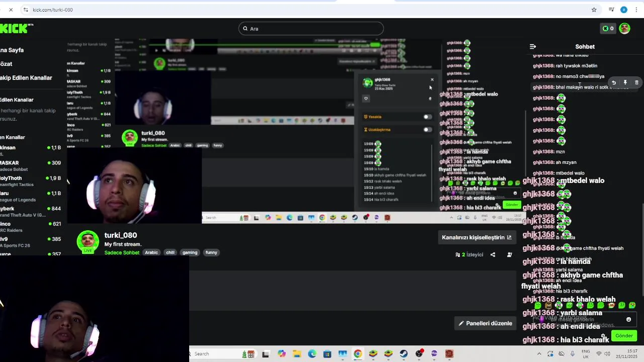
Task: Click the chill tag
Action: (x=171, y=252)
